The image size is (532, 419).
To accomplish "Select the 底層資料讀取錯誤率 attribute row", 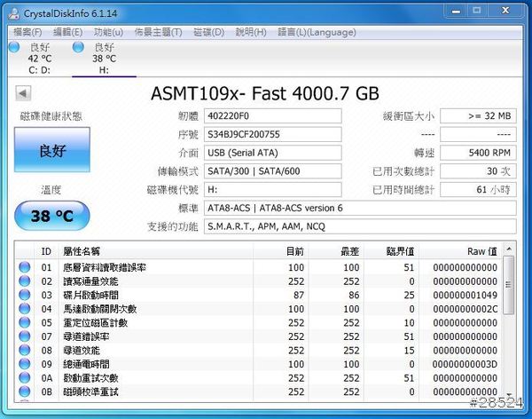I will (259, 267).
